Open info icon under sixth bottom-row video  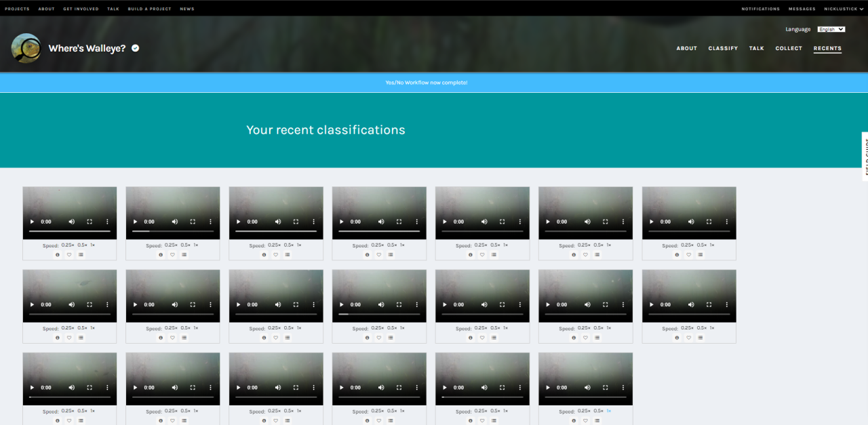click(573, 420)
